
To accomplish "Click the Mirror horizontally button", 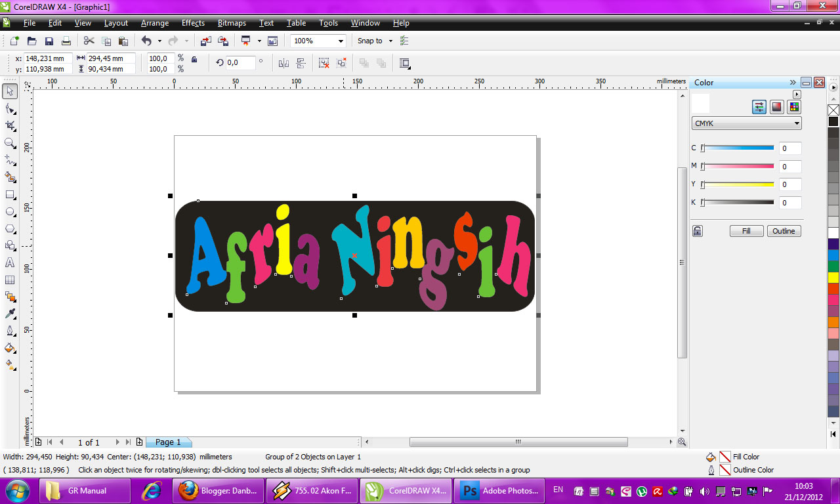I will [x=284, y=63].
